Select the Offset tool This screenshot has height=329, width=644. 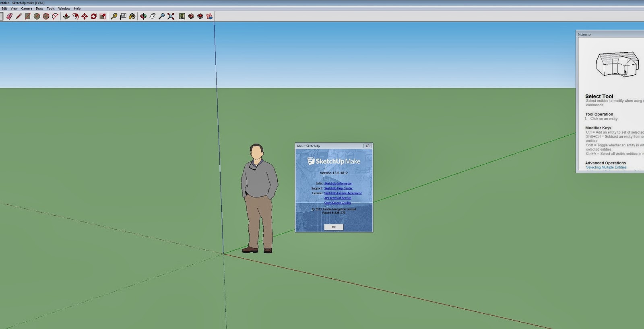[x=75, y=16]
